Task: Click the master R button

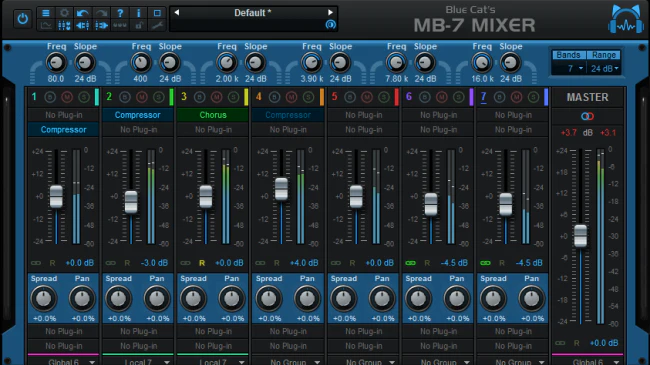Action: point(576,343)
